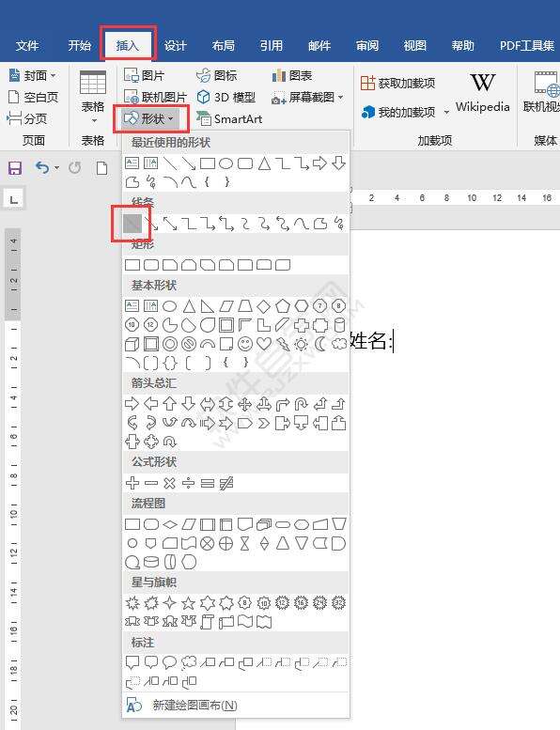
Task: Insert a 空白页 blank page
Action: (34, 97)
